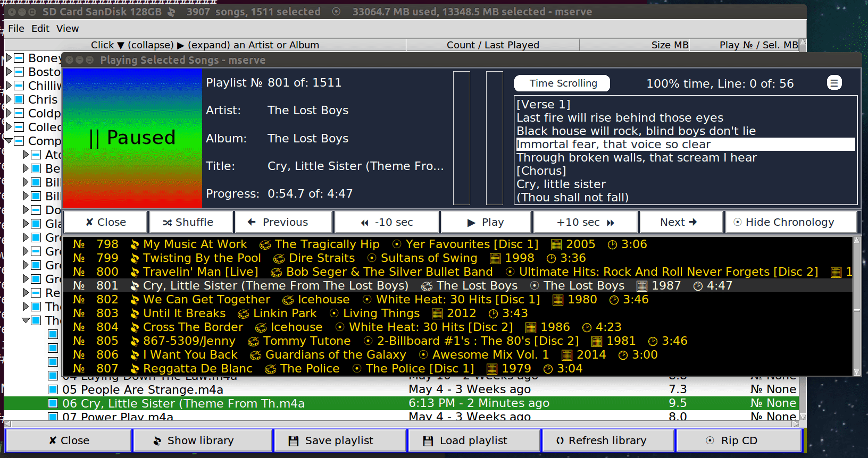Expand the Chilliw artist tree row
The width and height of the screenshot is (868, 458).
click(x=9, y=85)
